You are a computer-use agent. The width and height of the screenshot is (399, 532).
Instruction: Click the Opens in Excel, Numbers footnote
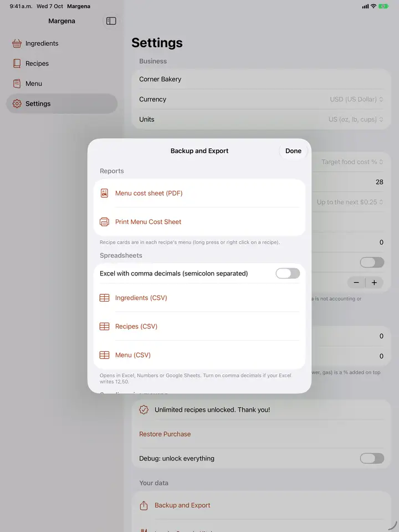(x=196, y=378)
